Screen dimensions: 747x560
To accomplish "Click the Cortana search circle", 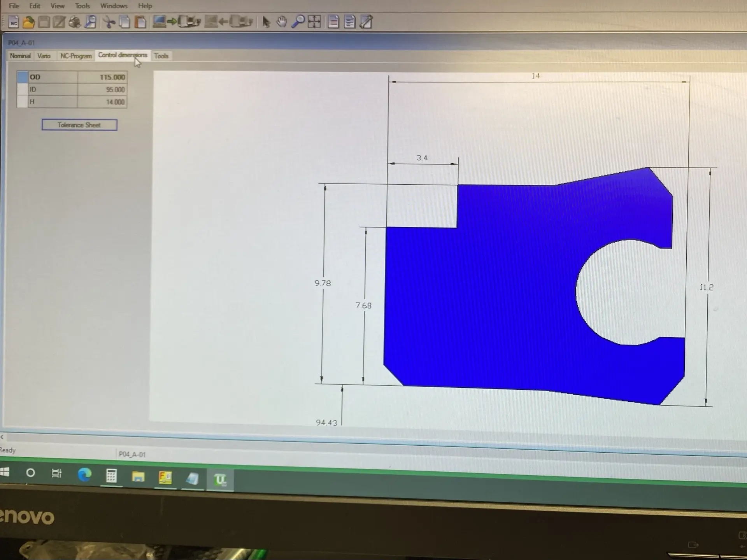I will click(x=30, y=473).
